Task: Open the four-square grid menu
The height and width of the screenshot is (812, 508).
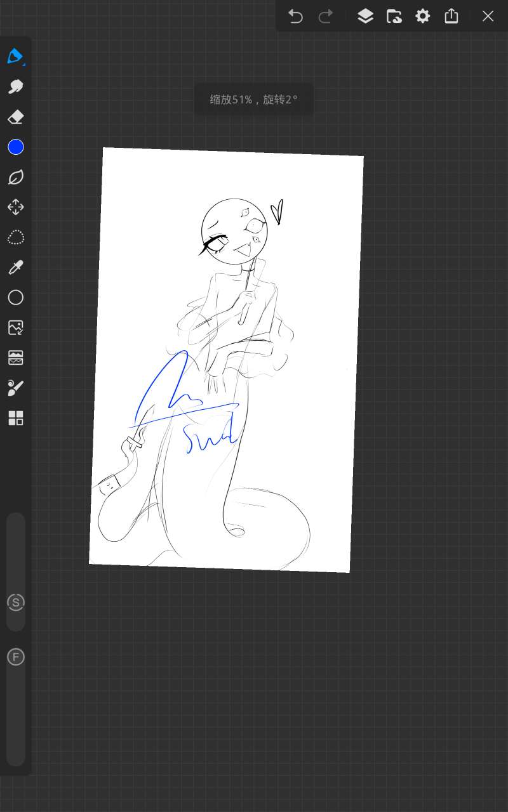Action: click(x=15, y=418)
